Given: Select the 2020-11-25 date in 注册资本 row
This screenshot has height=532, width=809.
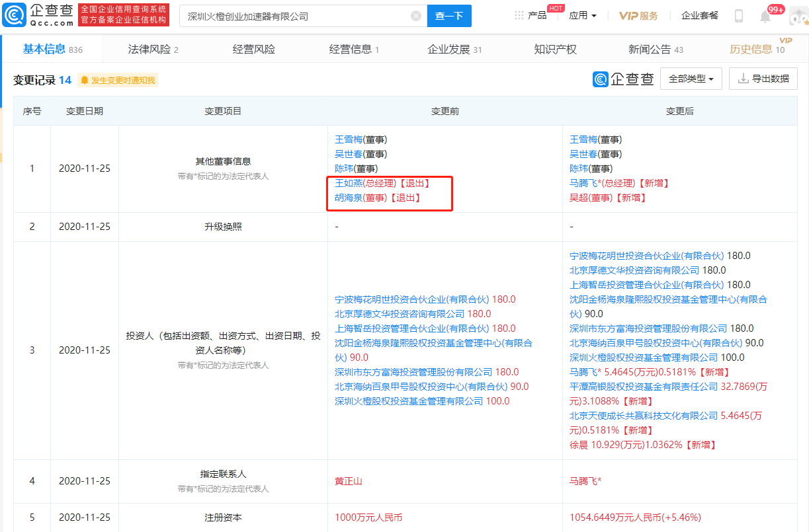Looking at the screenshot, I should pos(85,517).
